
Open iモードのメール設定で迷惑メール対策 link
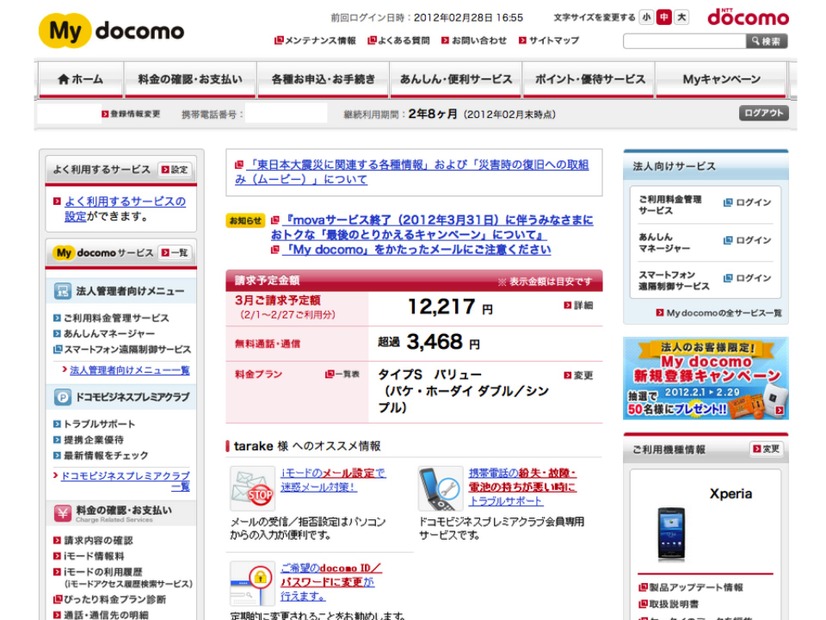(333, 480)
